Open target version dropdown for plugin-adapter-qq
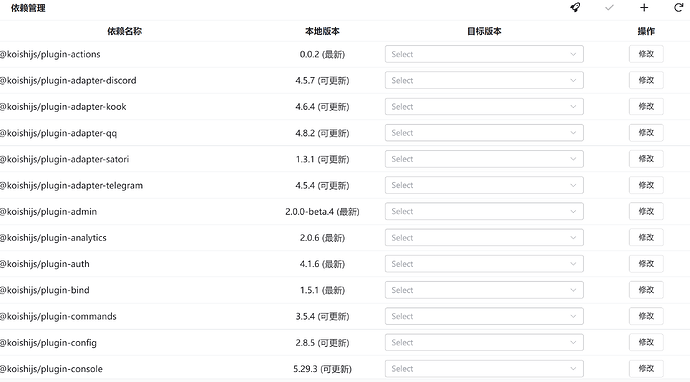The width and height of the screenshot is (690, 382). click(484, 133)
